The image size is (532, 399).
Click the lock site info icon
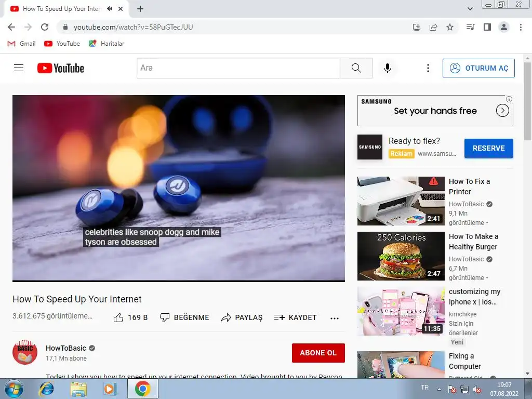tap(66, 27)
